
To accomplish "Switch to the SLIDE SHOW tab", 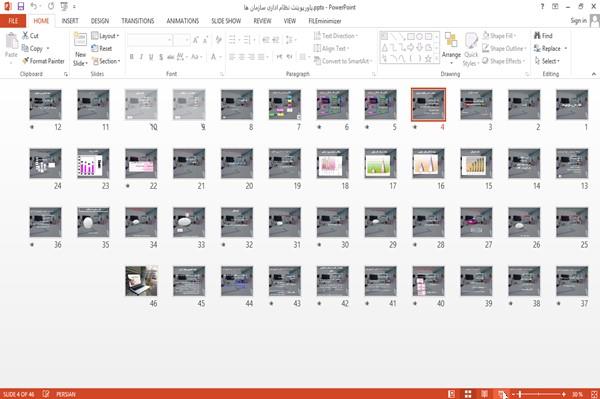I will [226, 21].
